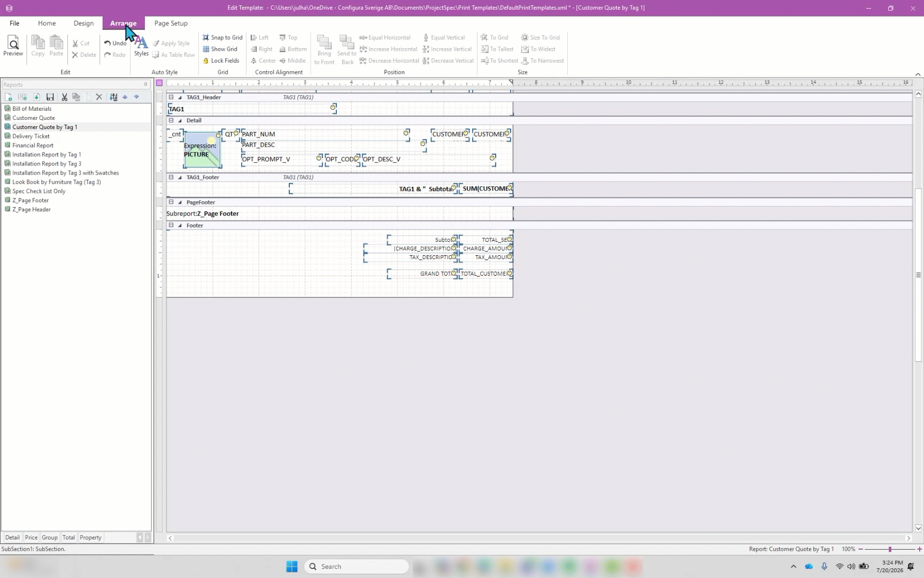Switch to the Home tab
The width and height of the screenshot is (924, 578).
(47, 23)
